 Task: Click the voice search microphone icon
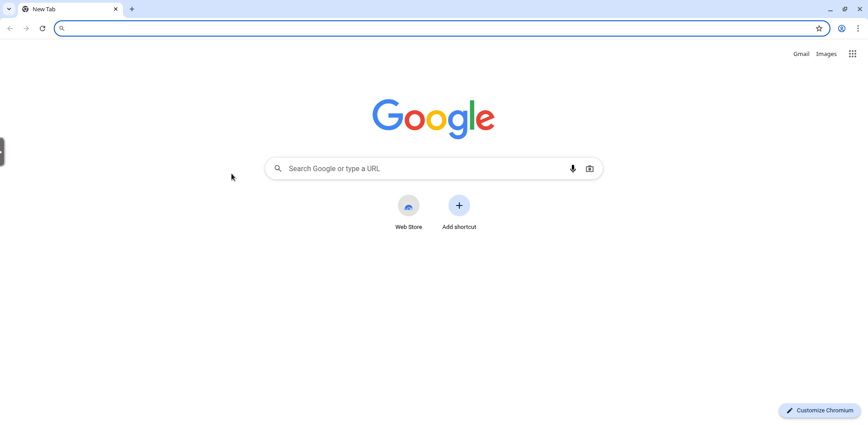(x=573, y=168)
